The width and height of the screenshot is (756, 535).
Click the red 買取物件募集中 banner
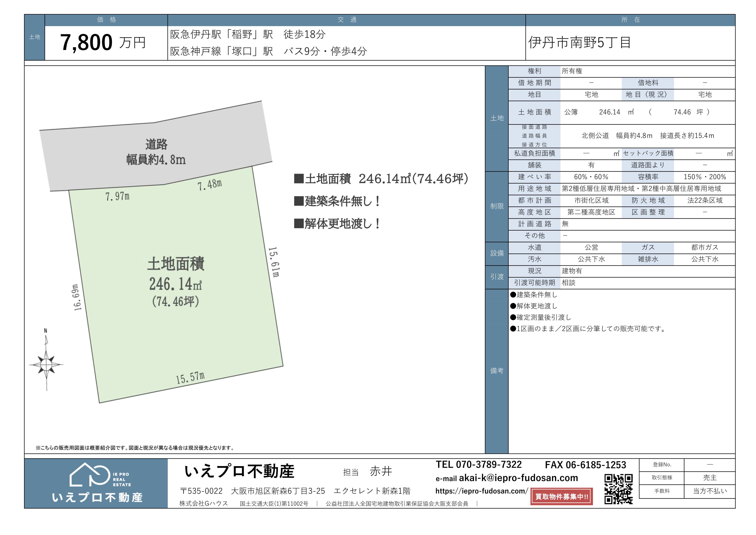[x=561, y=496]
